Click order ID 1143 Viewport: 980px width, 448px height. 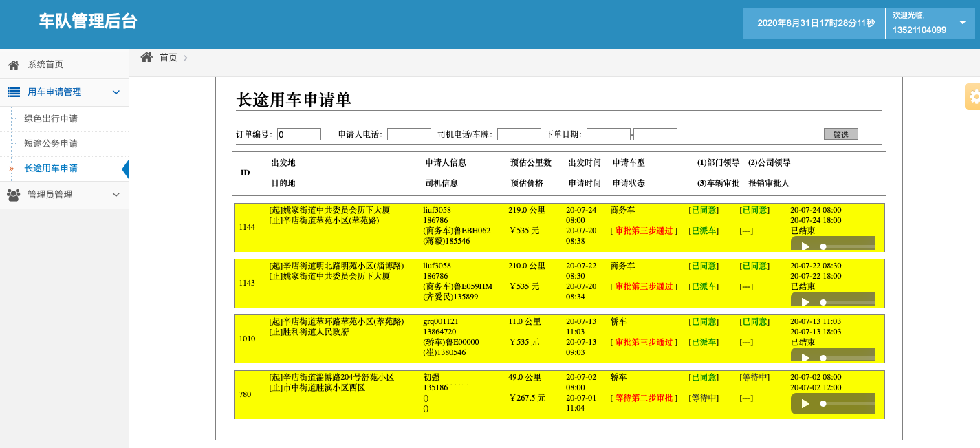click(x=247, y=283)
